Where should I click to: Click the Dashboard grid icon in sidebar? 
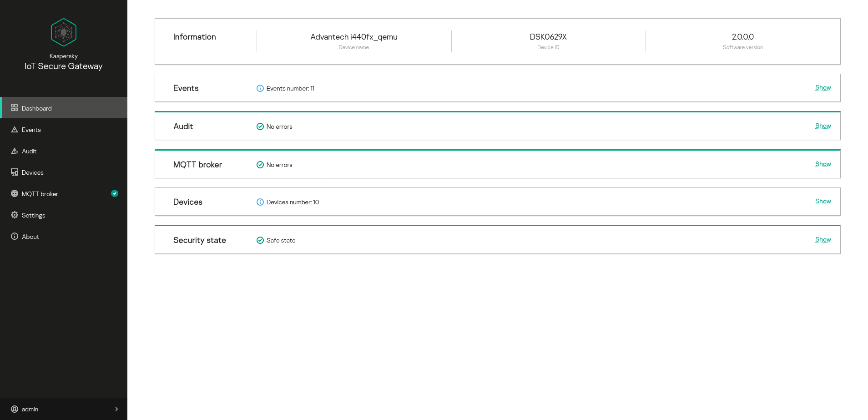pos(15,108)
